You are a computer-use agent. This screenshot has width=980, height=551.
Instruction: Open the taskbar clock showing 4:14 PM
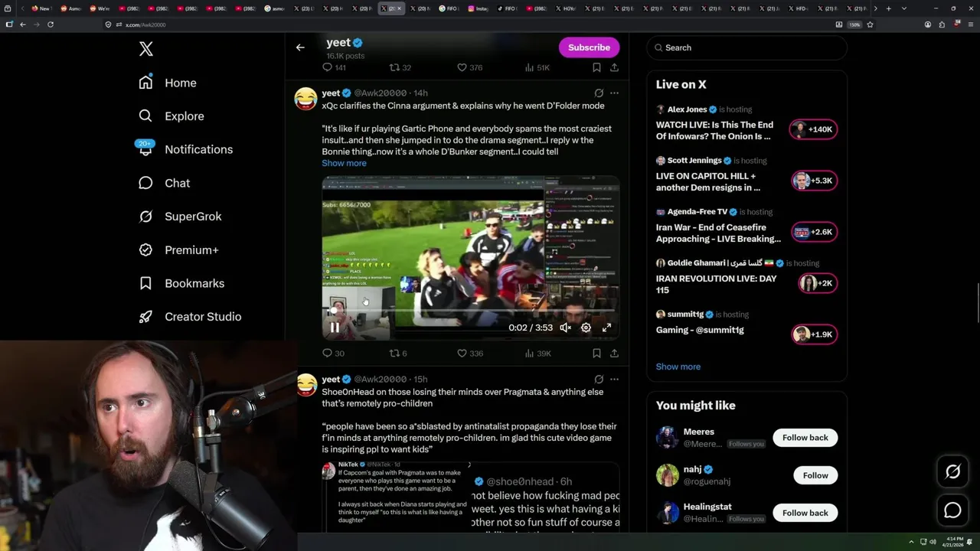[x=954, y=542]
